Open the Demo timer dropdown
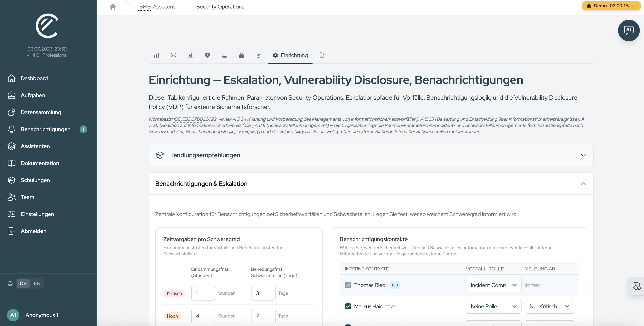This screenshot has width=644, height=326. point(611,6)
